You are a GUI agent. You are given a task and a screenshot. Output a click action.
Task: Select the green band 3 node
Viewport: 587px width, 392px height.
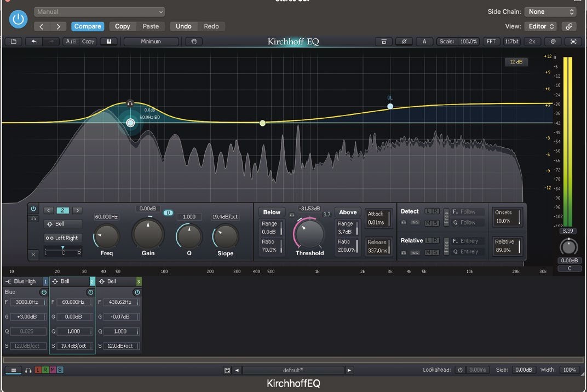coord(262,123)
